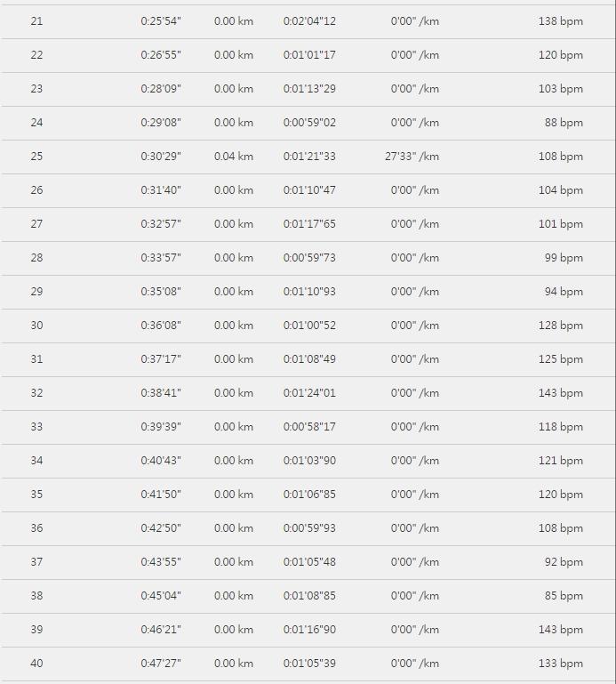
Task: Select lap number 26 row
Action: [36, 189]
